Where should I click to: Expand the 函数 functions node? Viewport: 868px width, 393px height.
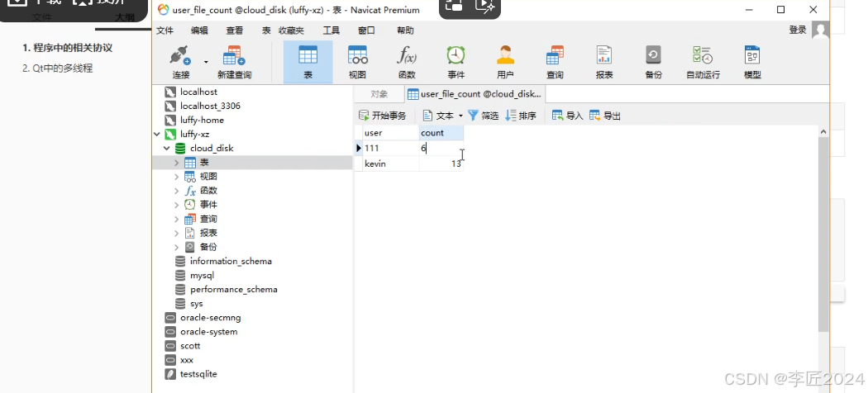click(177, 191)
